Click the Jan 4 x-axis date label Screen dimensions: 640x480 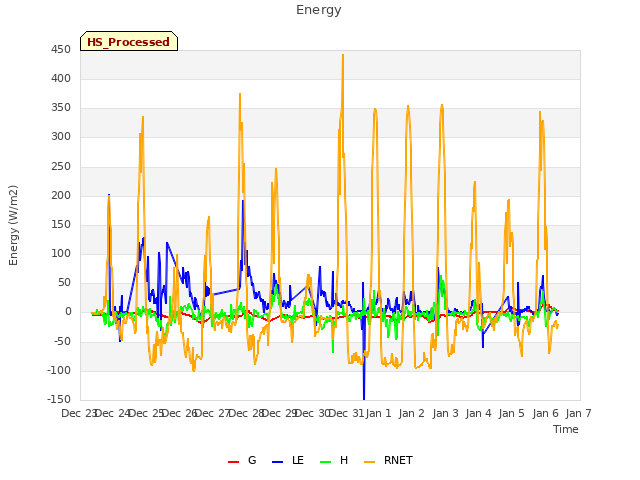click(x=478, y=413)
